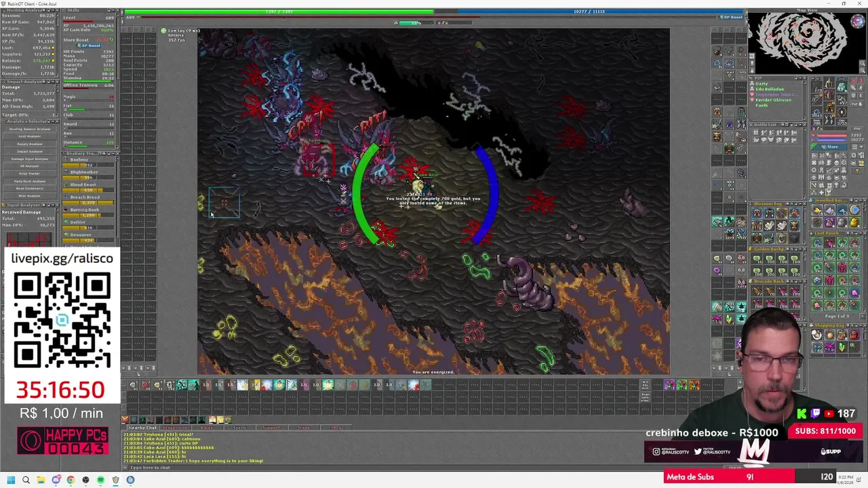Collapse the Impact Analyser panel

coord(53,81)
